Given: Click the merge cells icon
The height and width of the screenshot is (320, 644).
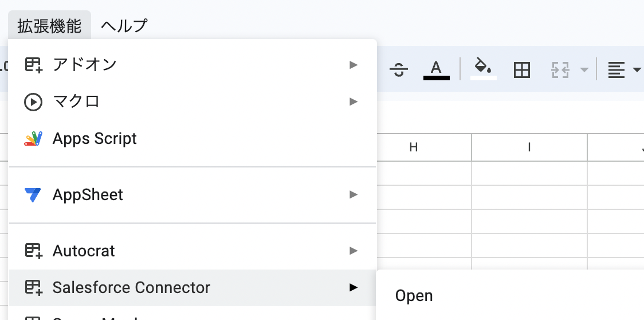Looking at the screenshot, I should (560, 70).
